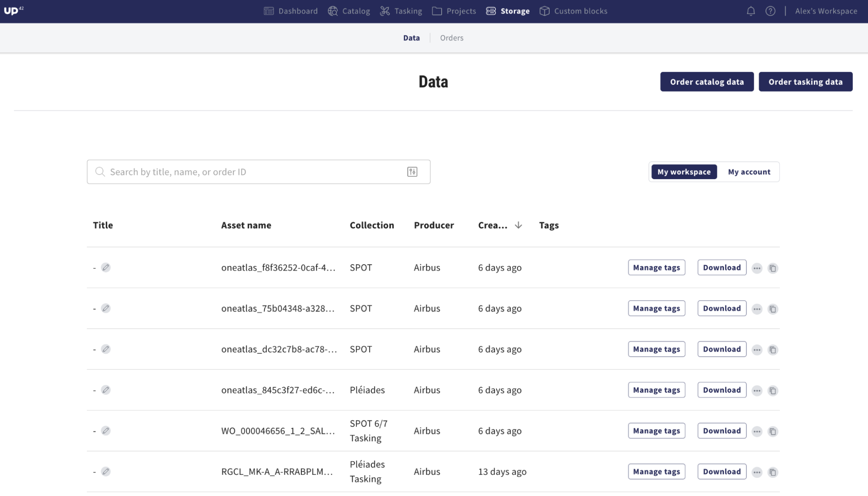Switch view to My account
The height and width of the screenshot is (496, 868).
749,172
